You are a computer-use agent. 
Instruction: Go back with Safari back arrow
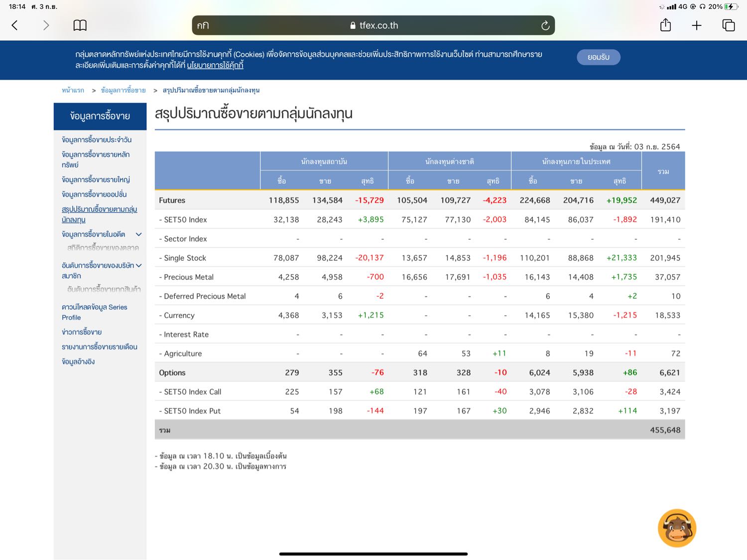point(14,25)
